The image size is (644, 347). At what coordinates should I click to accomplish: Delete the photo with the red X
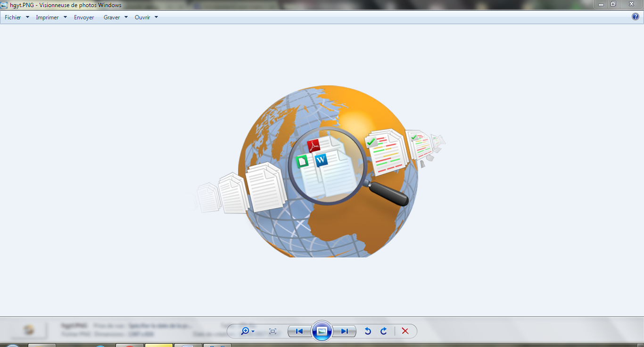tap(405, 331)
